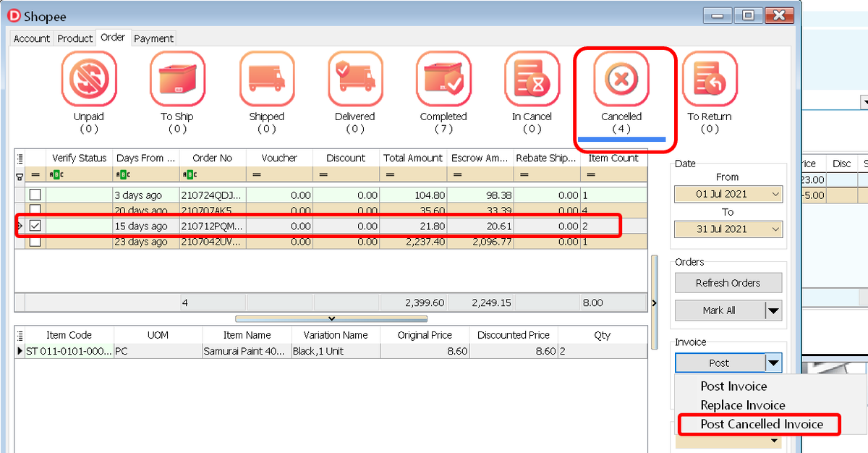The width and height of the screenshot is (868, 453).
Task: Click the Total Amount column header
Action: coord(413,158)
